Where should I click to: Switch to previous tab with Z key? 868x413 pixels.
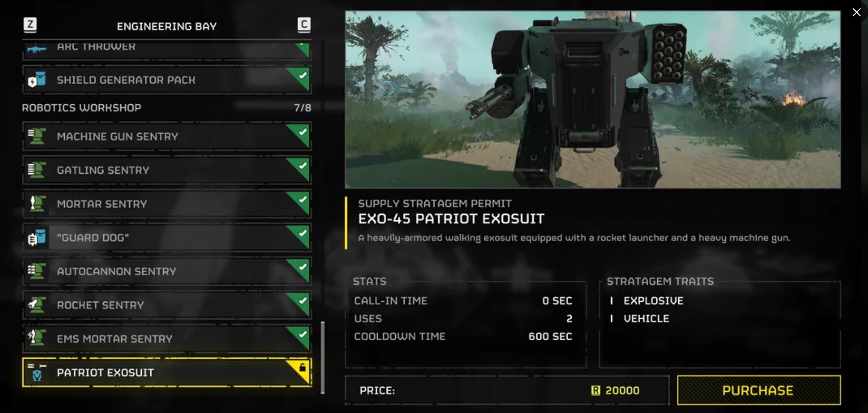click(30, 24)
